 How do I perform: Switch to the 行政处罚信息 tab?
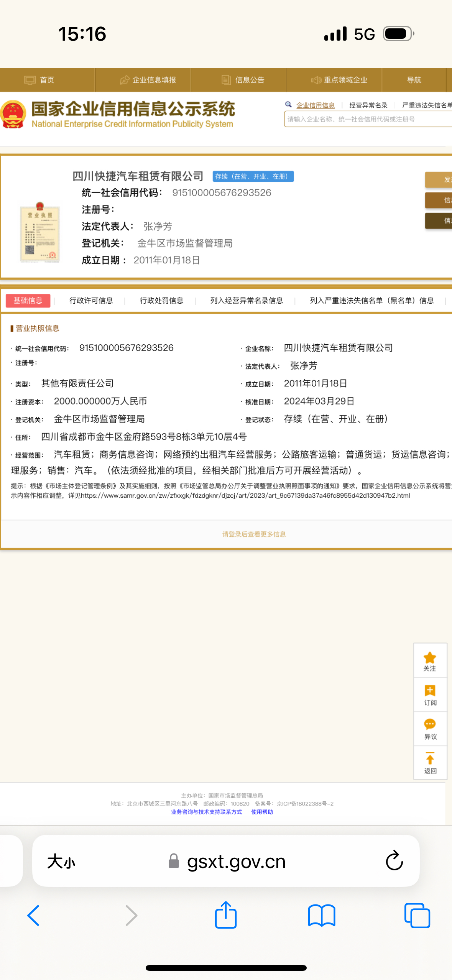coord(161,301)
